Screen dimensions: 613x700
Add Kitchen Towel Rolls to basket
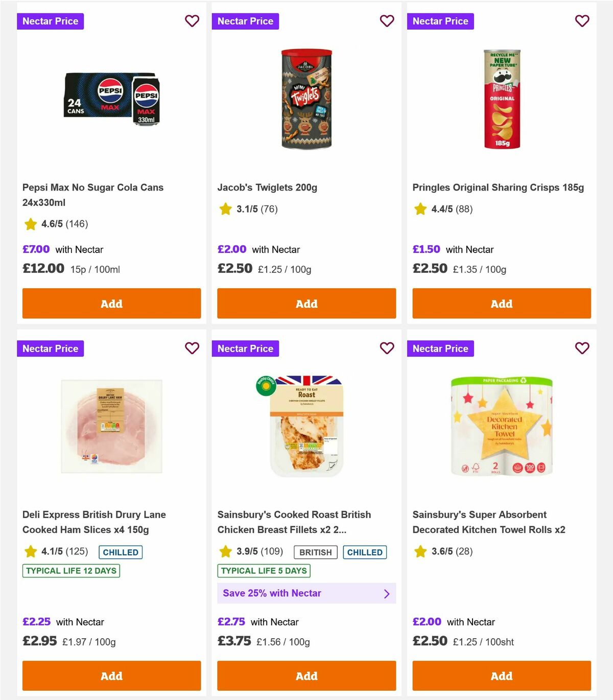tap(501, 675)
